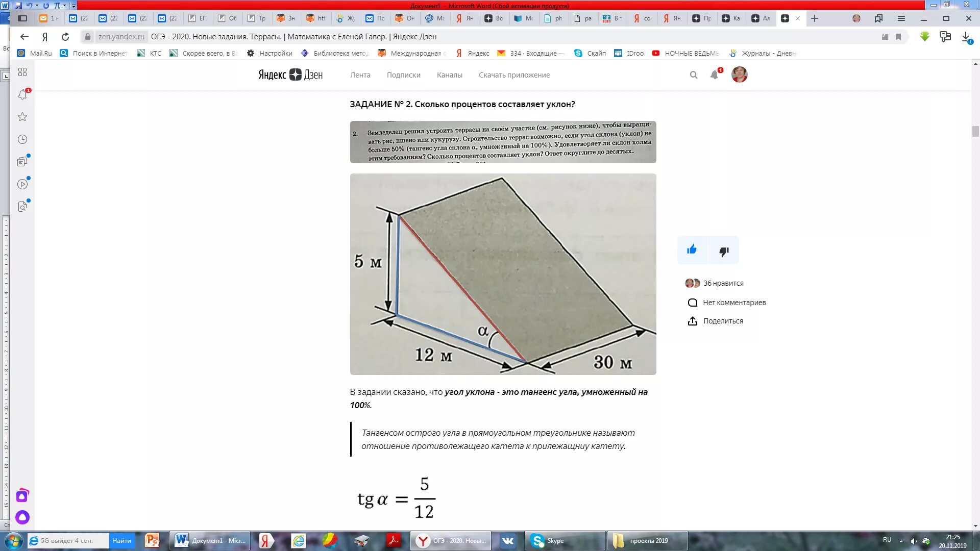This screenshot has height=551, width=980.
Task: Expand the Скачать приложение dropdown
Action: [x=513, y=74]
